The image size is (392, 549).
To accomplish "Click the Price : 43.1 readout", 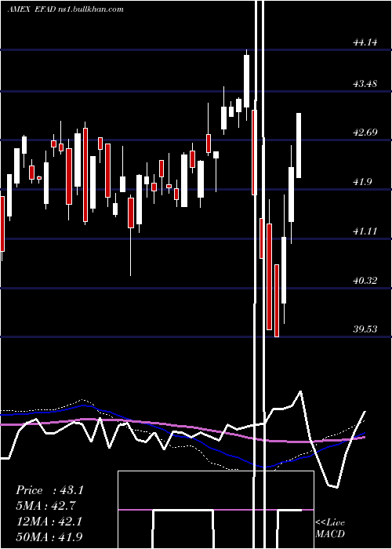I will 49,490.
